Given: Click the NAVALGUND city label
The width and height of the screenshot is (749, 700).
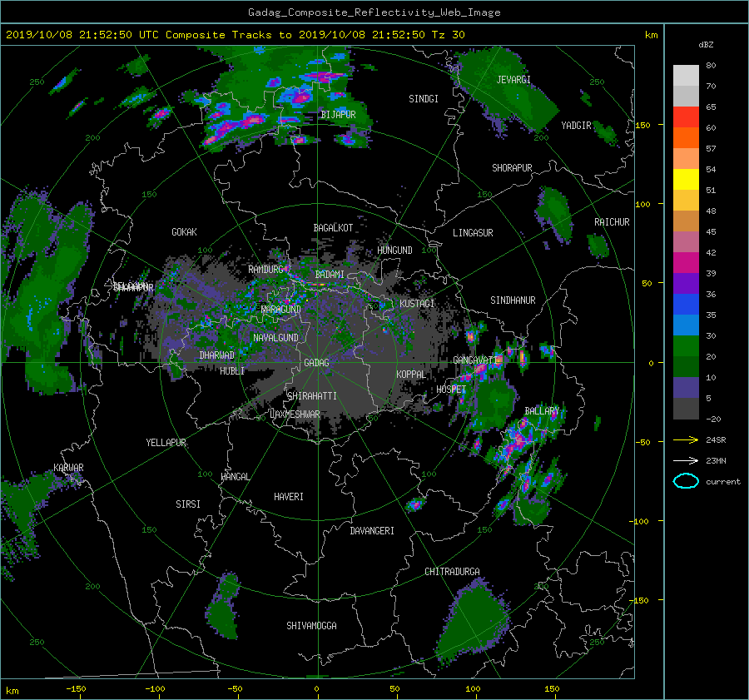Looking at the screenshot, I should tap(275, 338).
